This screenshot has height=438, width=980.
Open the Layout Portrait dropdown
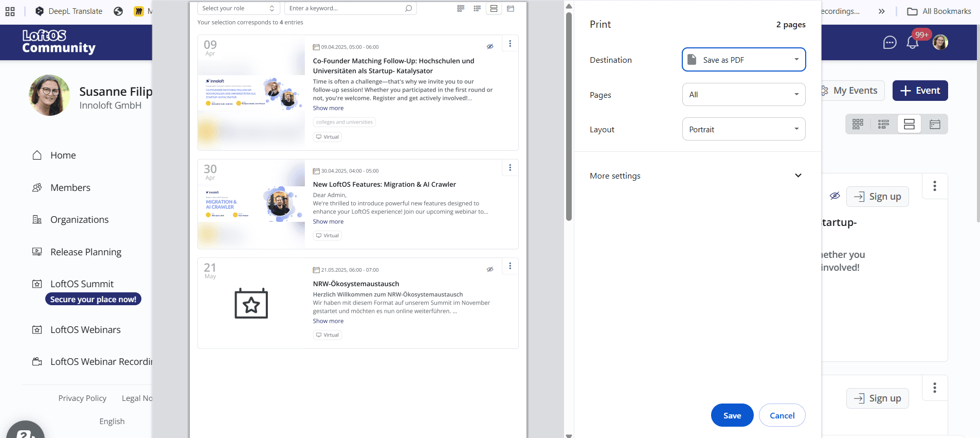[743, 129]
